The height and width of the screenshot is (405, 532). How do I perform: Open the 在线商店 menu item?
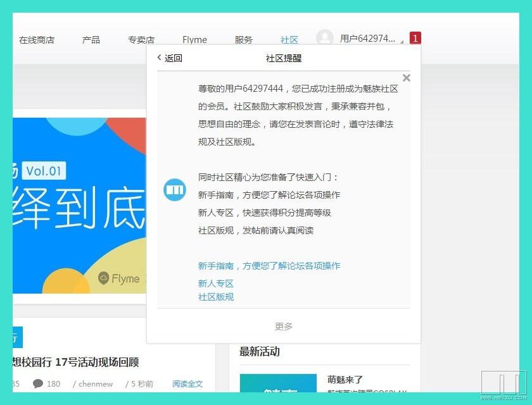[37, 40]
